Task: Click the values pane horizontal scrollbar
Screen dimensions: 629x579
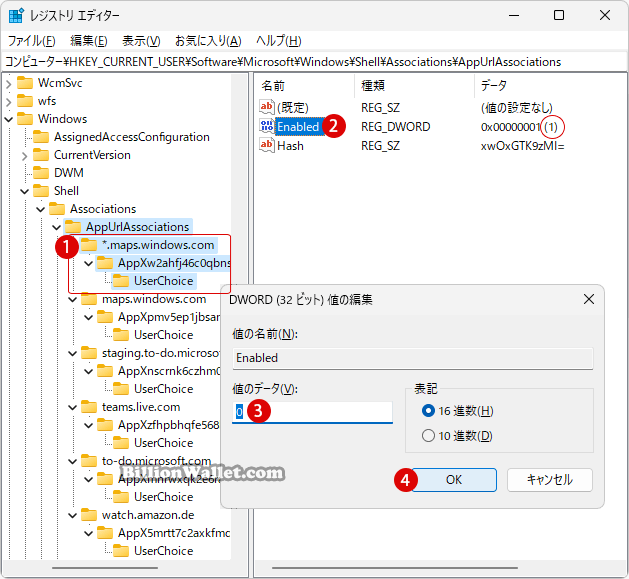Action: (395, 568)
